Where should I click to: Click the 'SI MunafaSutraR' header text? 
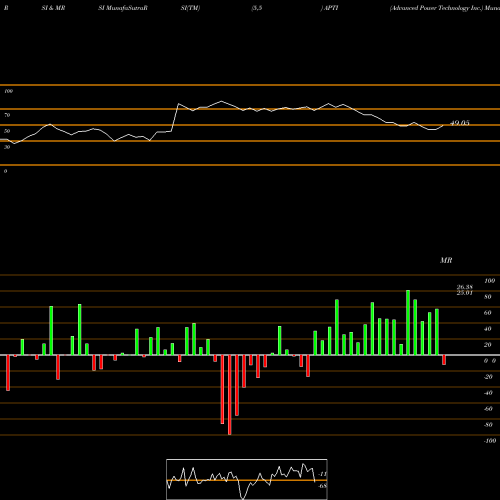tap(123, 8)
